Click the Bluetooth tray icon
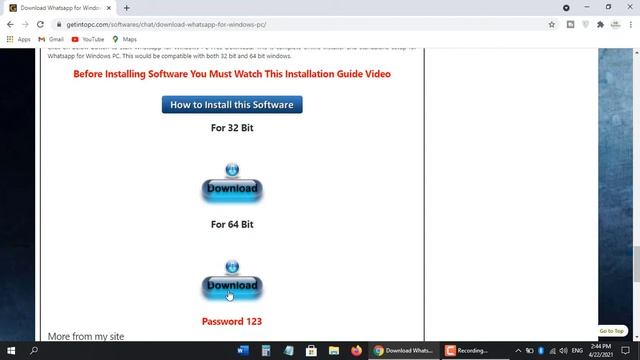The height and width of the screenshot is (360, 640). pos(541,351)
